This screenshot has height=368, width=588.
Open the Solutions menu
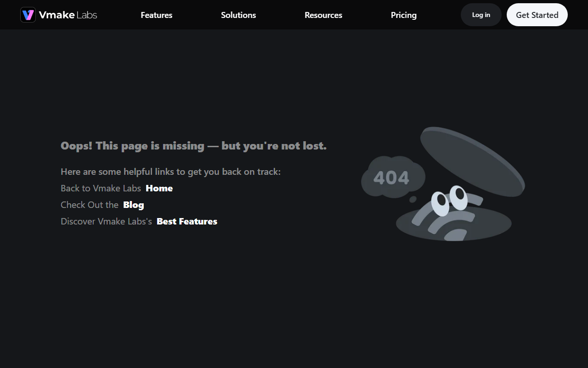point(238,15)
